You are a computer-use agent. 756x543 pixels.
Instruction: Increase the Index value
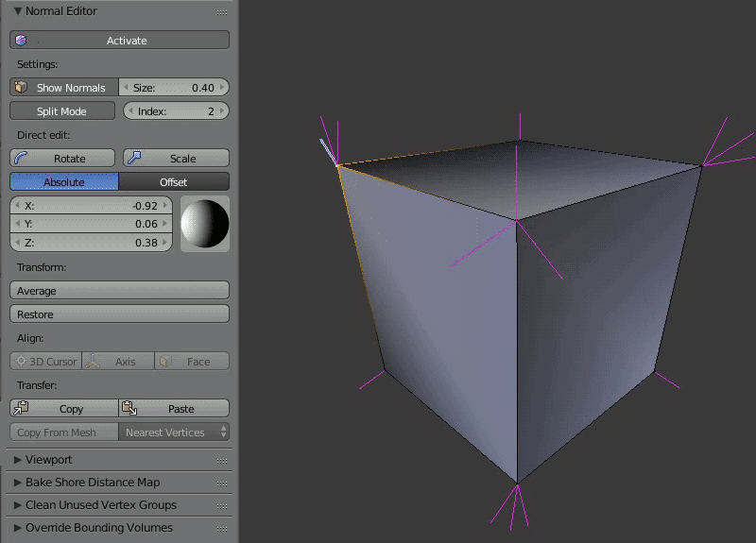pos(222,110)
